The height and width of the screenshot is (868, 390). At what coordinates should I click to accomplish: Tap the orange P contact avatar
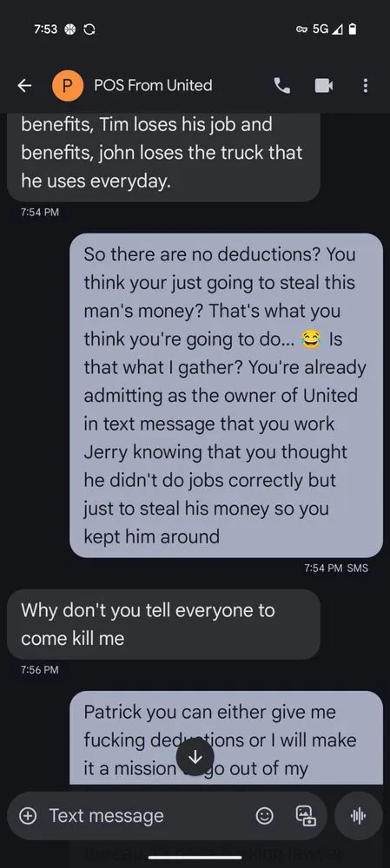pyautogui.click(x=68, y=85)
